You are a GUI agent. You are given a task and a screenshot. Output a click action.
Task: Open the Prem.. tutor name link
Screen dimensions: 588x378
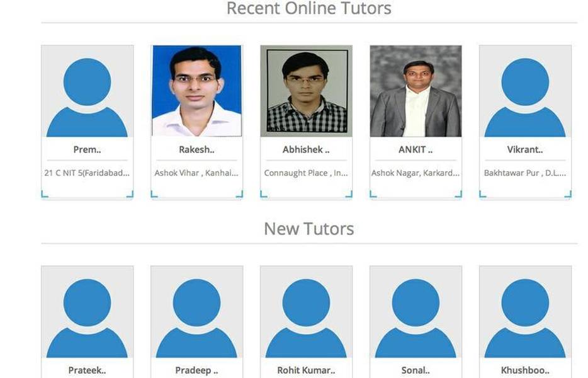pos(87,150)
